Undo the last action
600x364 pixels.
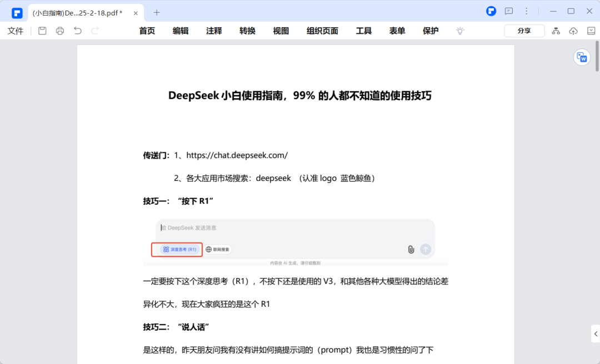click(78, 31)
